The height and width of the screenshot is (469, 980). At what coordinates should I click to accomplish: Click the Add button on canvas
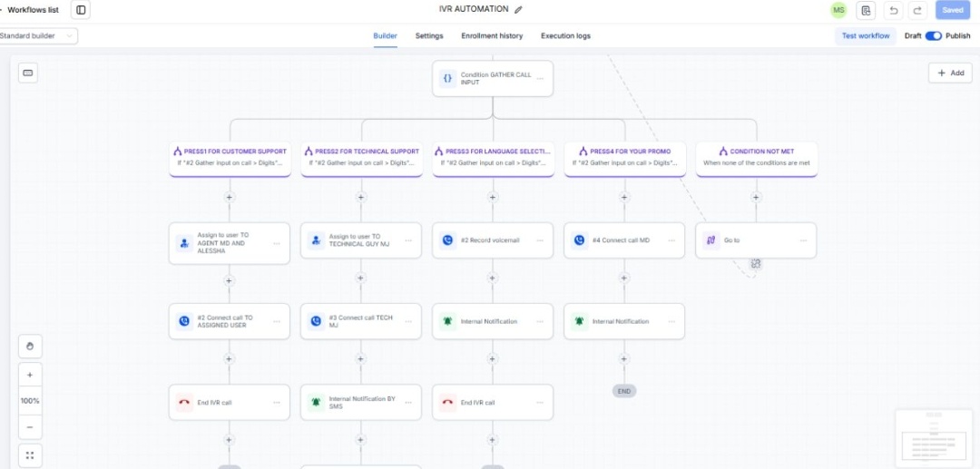coord(950,73)
